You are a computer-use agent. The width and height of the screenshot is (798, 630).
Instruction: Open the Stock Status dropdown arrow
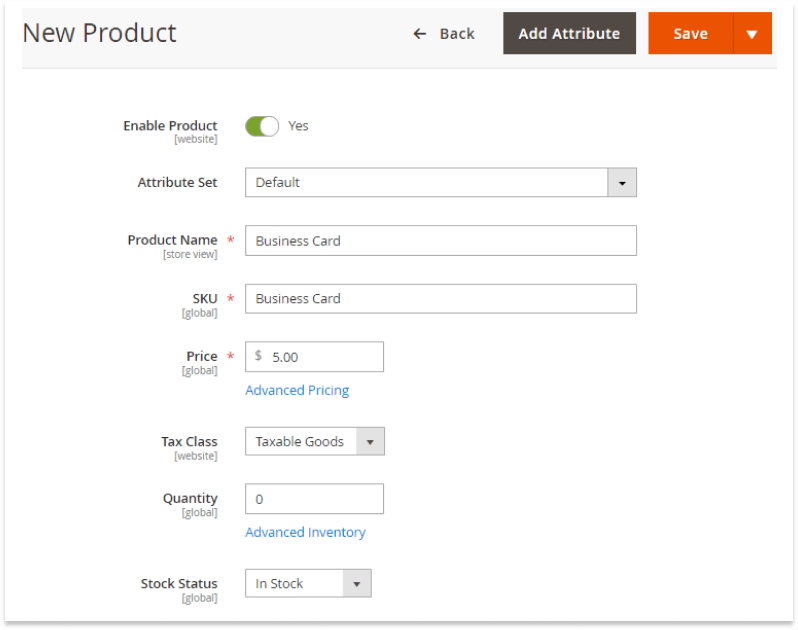point(357,584)
